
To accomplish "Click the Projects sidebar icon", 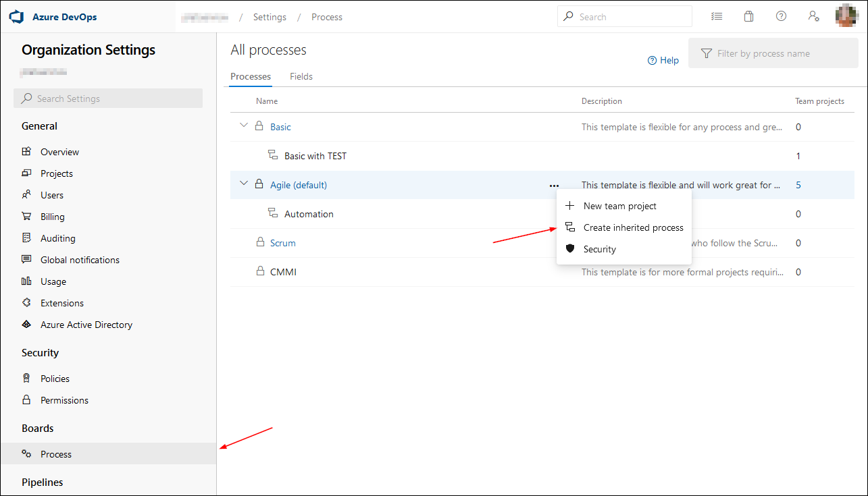I will coord(26,173).
